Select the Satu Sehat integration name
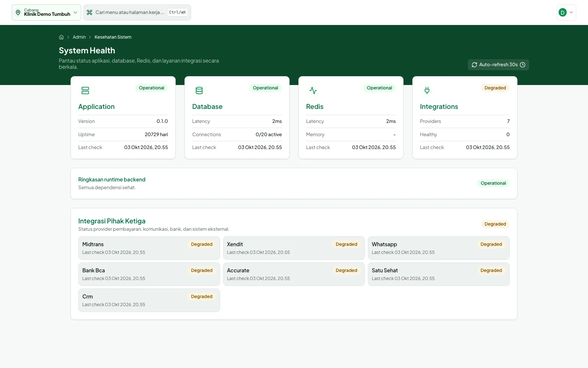Screen dimensions: 588x368 [x=385, y=270]
